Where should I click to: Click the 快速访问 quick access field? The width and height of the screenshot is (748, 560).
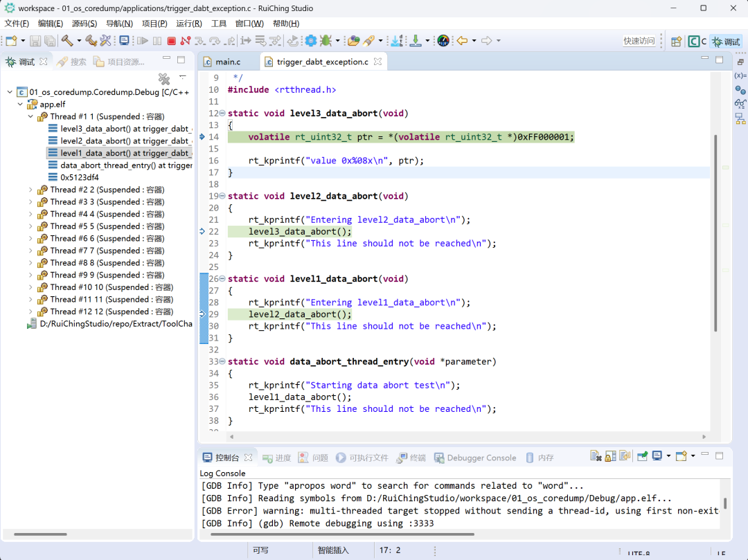click(639, 42)
